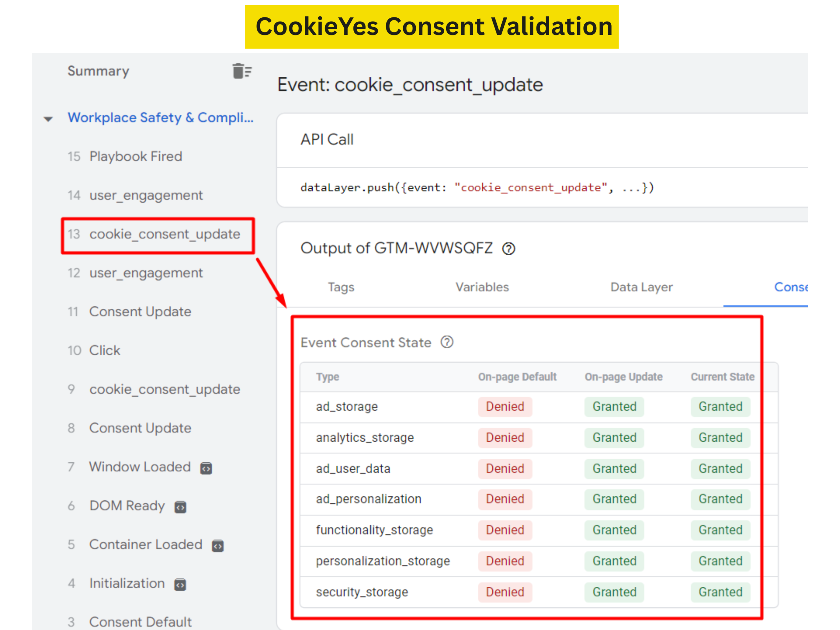This screenshot has width=840, height=630.
Task: Click code icon next to Window Loaded
Action: pyautogui.click(x=206, y=468)
